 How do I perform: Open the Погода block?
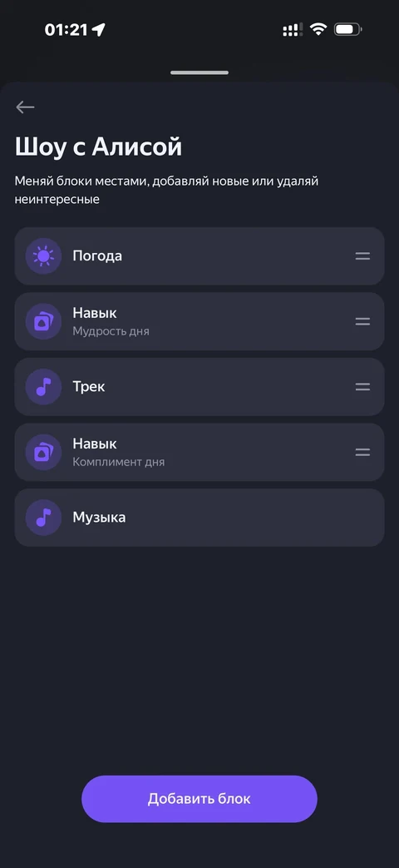point(199,255)
